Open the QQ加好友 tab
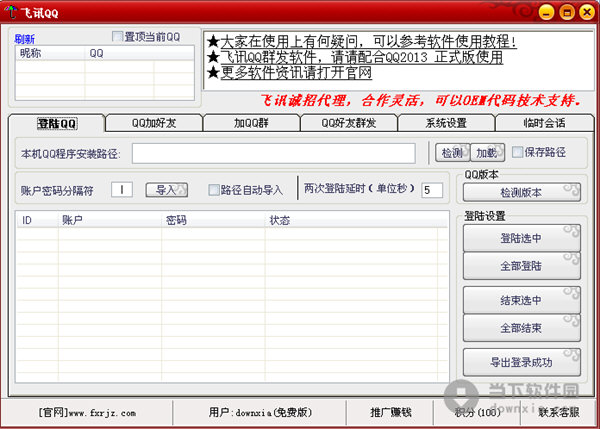The image size is (600, 429). pos(154,123)
